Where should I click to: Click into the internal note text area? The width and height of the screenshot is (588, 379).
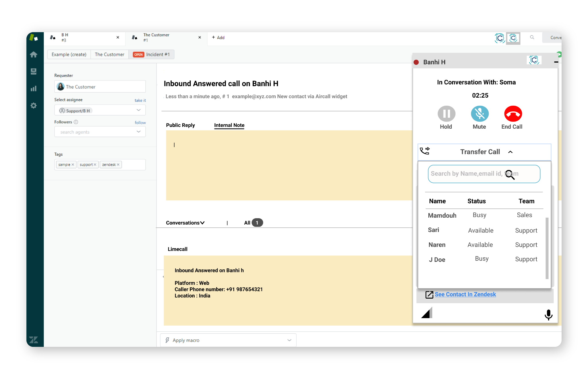point(289,165)
